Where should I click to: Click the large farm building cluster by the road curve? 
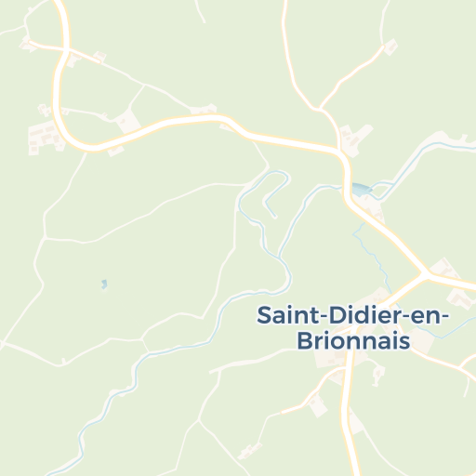point(46,138)
